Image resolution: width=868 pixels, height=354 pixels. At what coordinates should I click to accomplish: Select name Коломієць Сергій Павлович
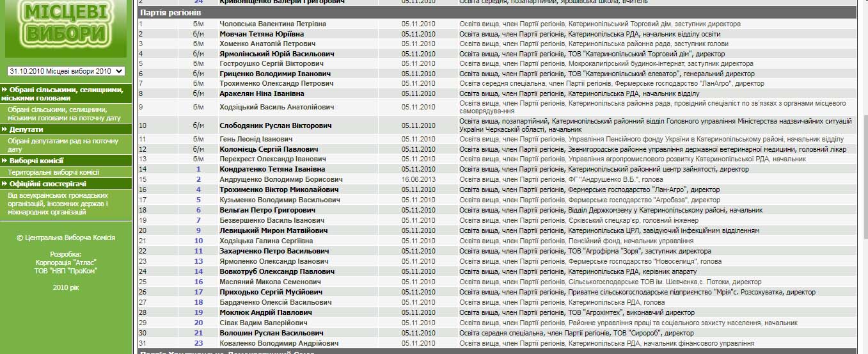pyautogui.click(x=269, y=149)
